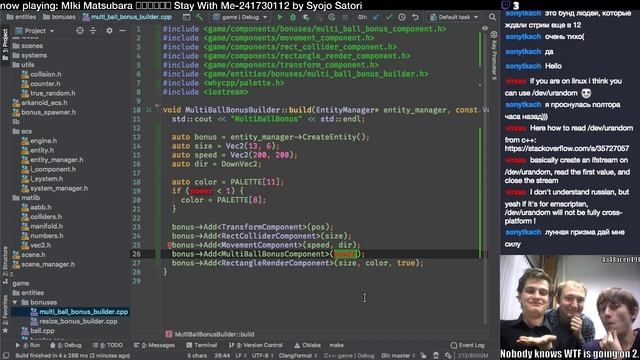Click the entities breadcrumb
The height and width of the screenshot is (360, 640).
pos(21,17)
